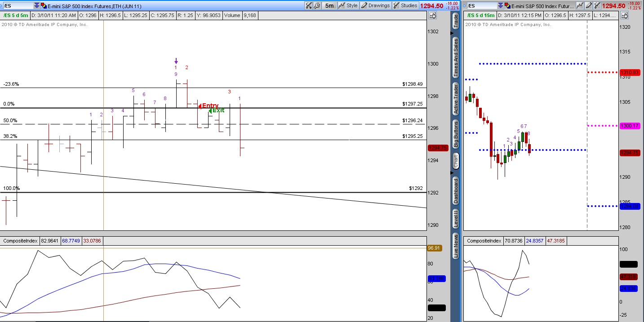
Task: Change the 5m timeframe button
Action: point(329,5)
